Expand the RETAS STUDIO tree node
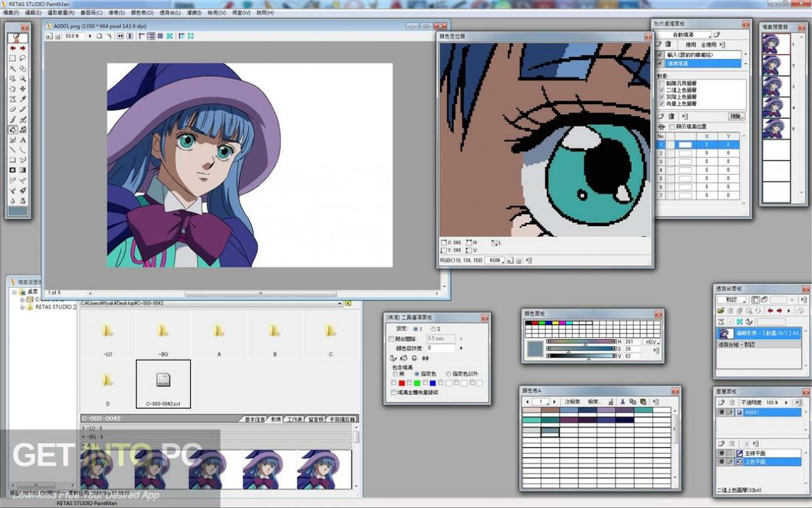Screen dimensions: 812x508 [x=23, y=307]
